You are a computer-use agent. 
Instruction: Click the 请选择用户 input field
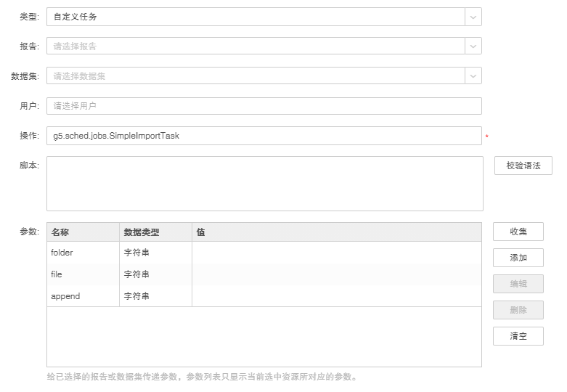tap(264, 106)
